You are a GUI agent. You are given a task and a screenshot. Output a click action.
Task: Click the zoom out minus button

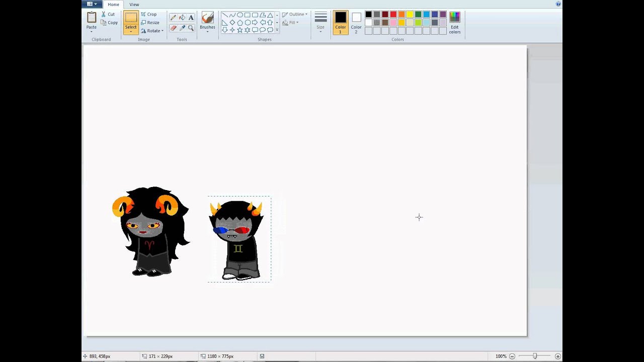pyautogui.click(x=512, y=356)
